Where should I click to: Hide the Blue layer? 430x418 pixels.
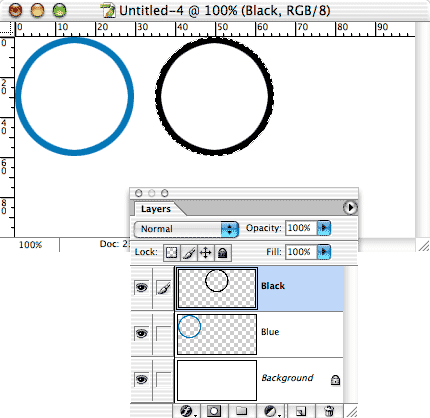pyautogui.click(x=141, y=333)
